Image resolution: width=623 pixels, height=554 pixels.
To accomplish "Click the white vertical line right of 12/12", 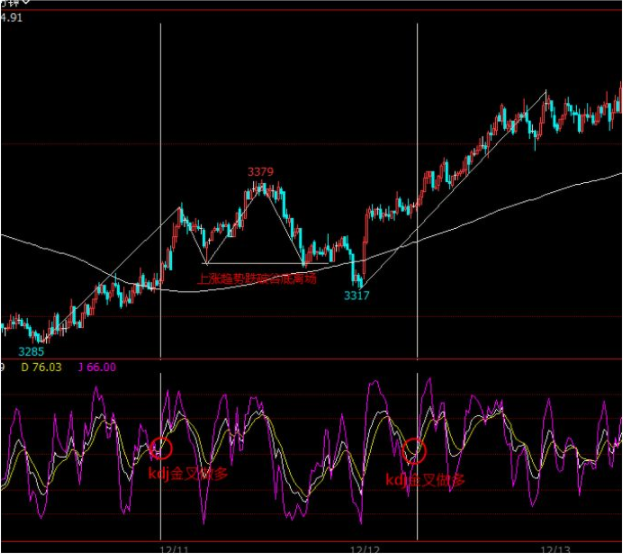I will click(x=417, y=100).
